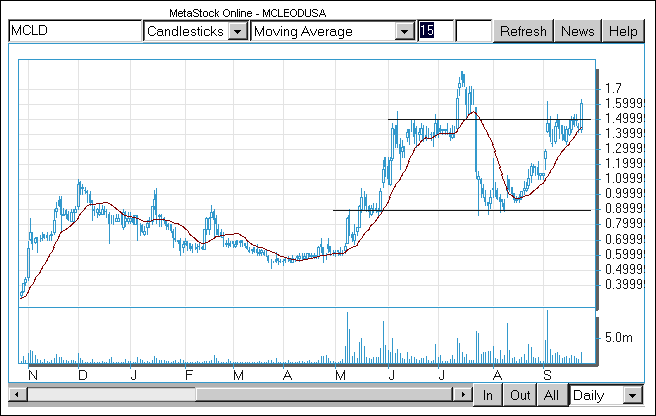Image resolution: width=656 pixels, height=416 pixels.
Task: Click the F month label on the axis
Action: coord(189,375)
